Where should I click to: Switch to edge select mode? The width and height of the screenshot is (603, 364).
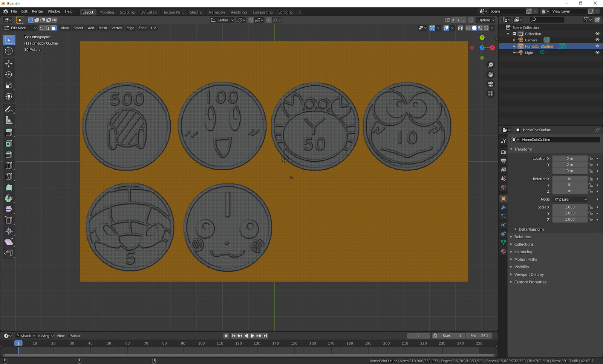(48, 28)
